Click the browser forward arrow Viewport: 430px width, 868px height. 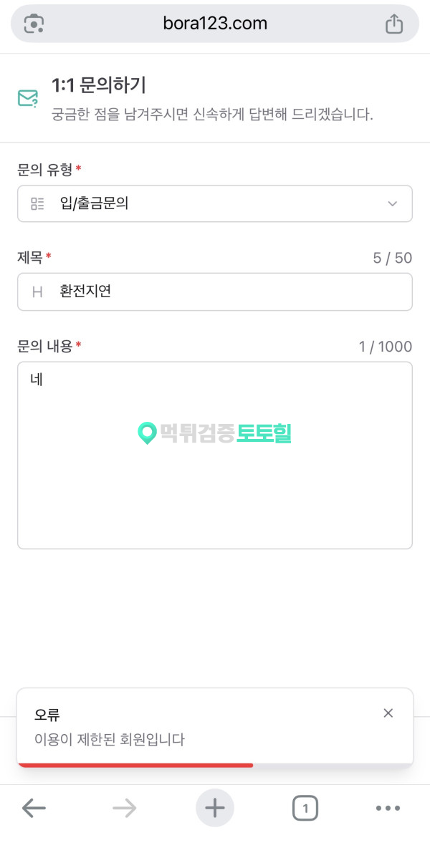pyautogui.click(x=124, y=809)
